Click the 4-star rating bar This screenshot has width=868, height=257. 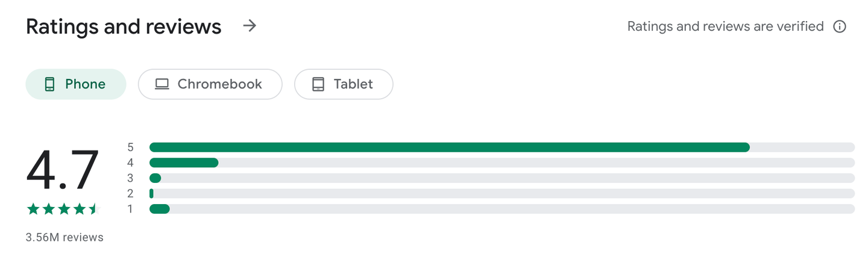tap(502, 163)
